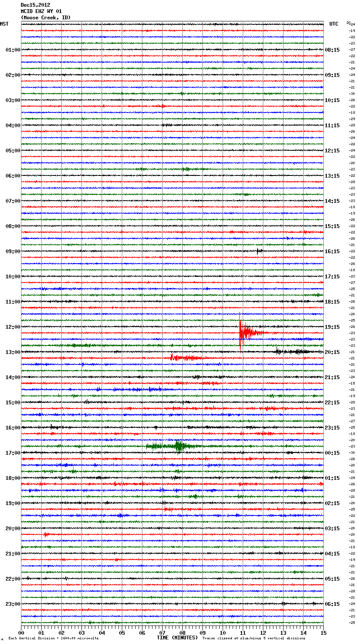Click minute 13 on the bottom axis
This screenshot has height=644, width=357.
tap(283, 633)
